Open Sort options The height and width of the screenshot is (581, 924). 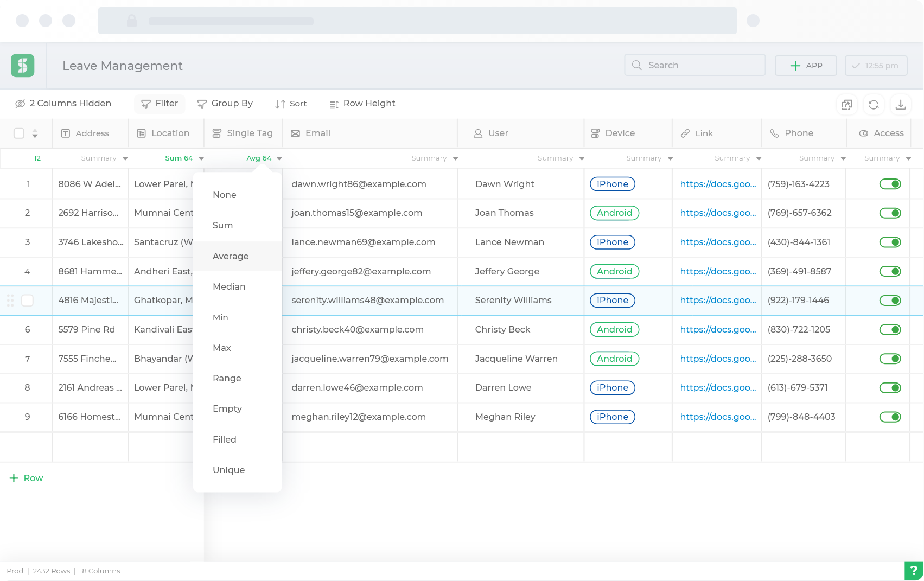coord(291,104)
